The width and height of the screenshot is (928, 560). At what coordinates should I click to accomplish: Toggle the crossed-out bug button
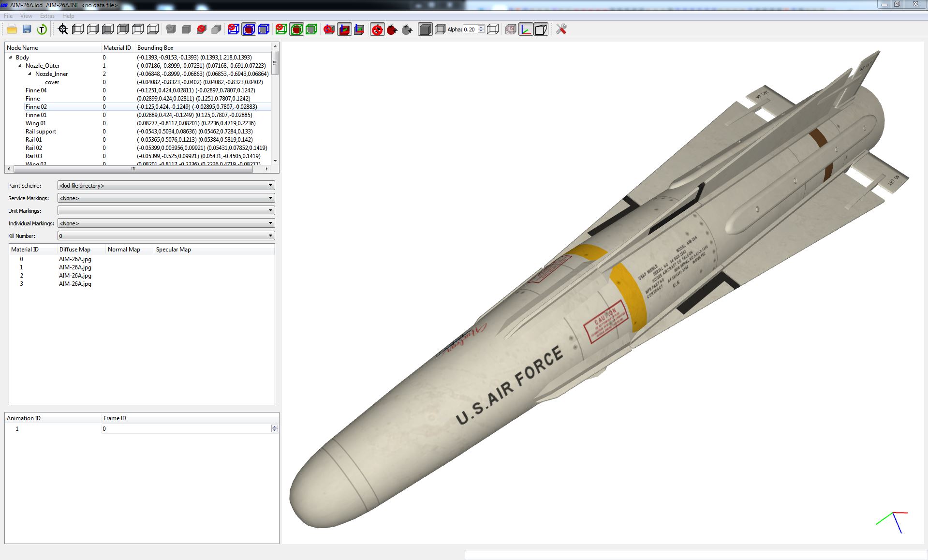377,29
